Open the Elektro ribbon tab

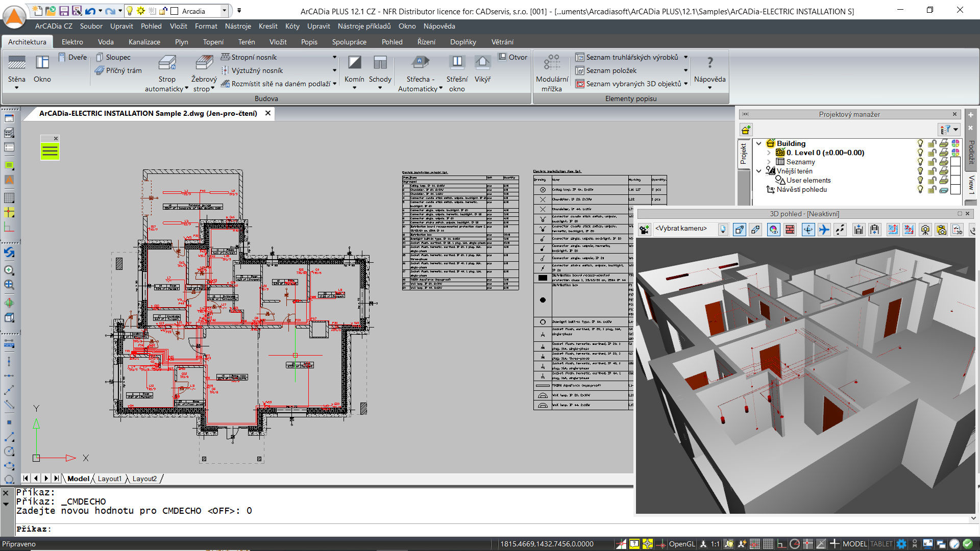pos(72,42)
